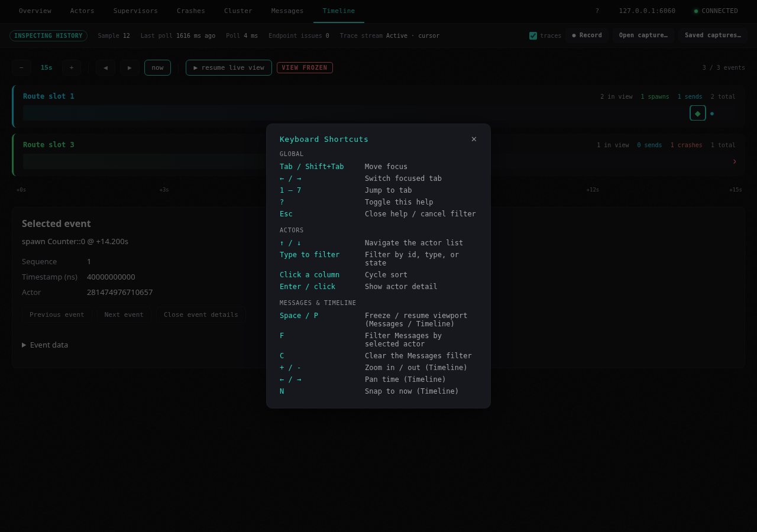Select the send dot marker in Route slot 1
The image size is (757, 532).
711,113
